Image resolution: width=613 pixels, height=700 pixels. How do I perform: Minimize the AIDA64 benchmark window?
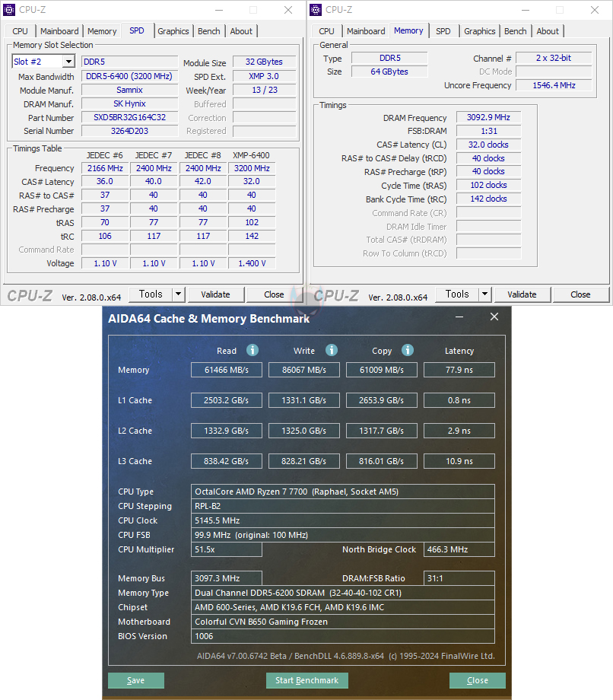click(x=459, y=317)
